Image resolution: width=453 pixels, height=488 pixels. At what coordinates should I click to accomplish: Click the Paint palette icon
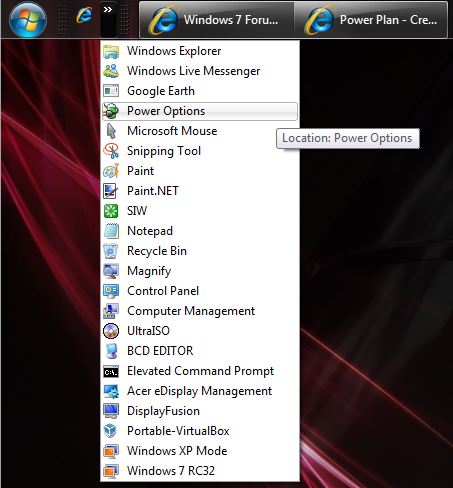(x=111, y=171)
